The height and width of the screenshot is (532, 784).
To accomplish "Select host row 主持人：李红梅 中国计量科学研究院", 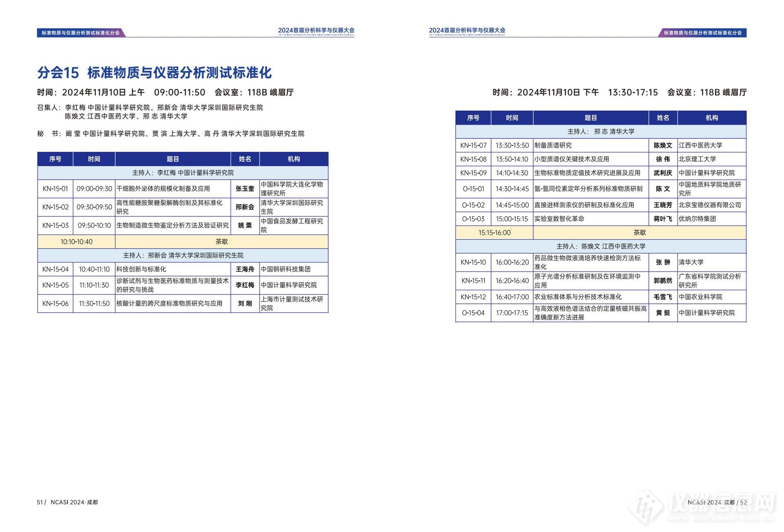I will coord(183,173).
